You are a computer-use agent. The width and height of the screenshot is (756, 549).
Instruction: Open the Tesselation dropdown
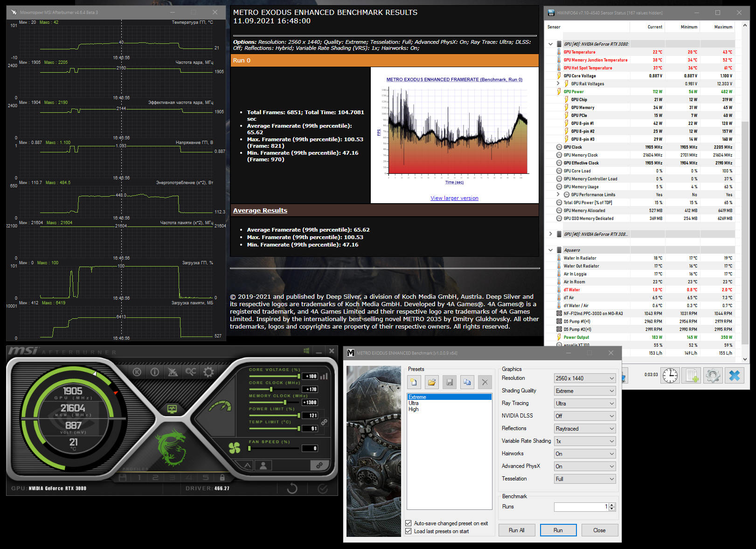coord(585,479)
